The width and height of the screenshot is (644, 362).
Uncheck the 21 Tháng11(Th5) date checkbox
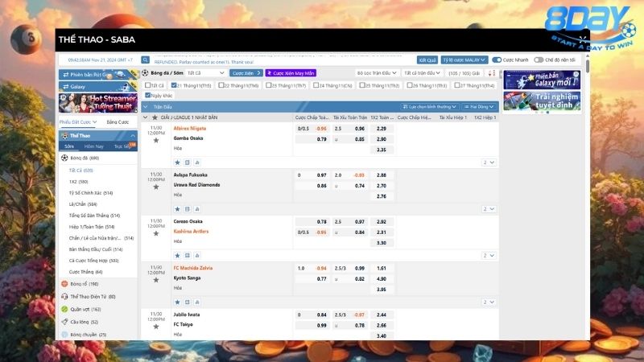[174, 85]
